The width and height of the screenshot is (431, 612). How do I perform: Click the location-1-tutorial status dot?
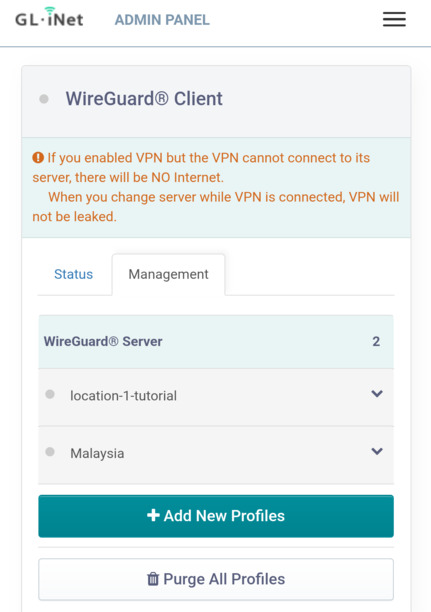pyautogui.click(x=50, y=394)
